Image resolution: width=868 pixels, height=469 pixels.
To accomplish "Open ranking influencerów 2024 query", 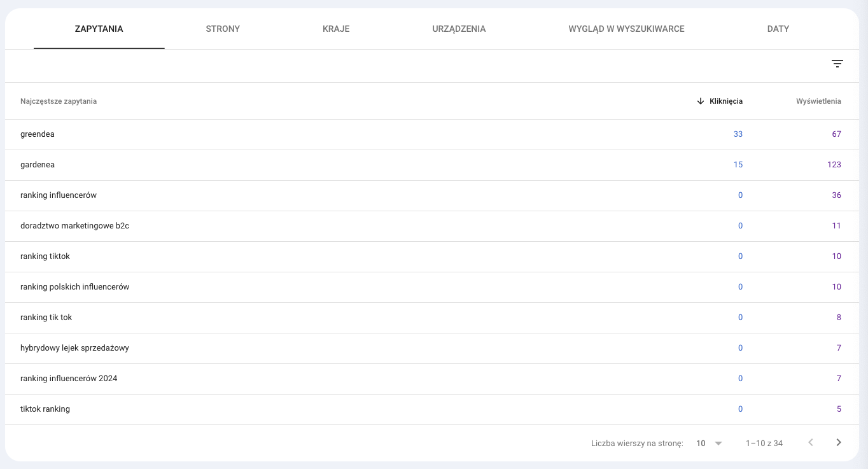I will point(69,379).
